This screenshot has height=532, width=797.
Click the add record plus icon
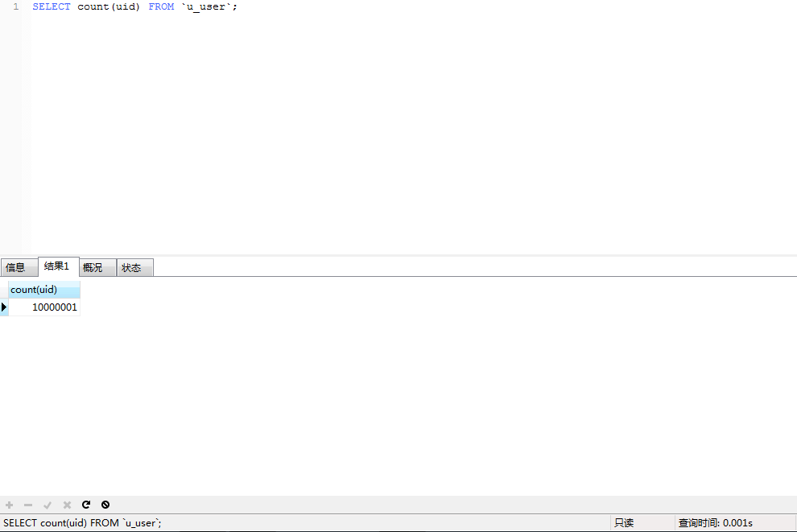pos(9,505)
